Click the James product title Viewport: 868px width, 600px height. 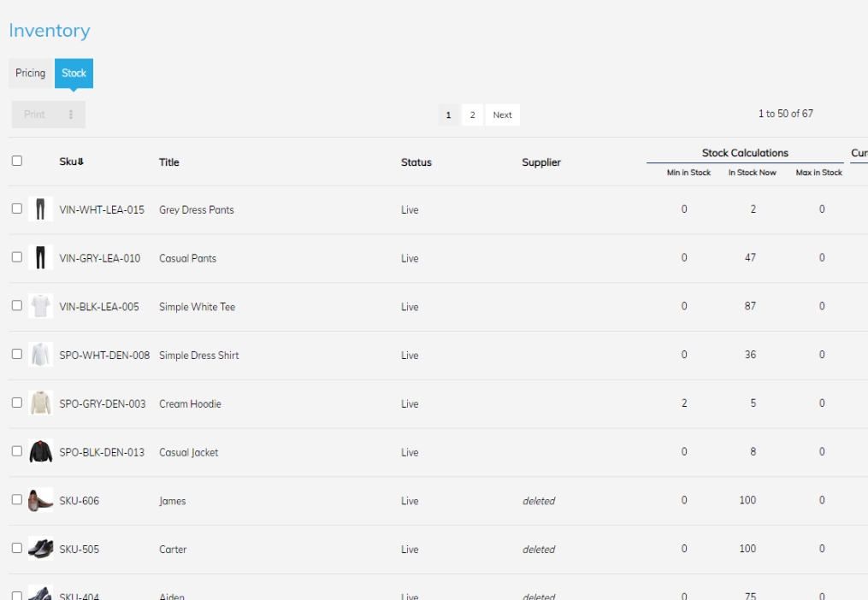point(172,501)
